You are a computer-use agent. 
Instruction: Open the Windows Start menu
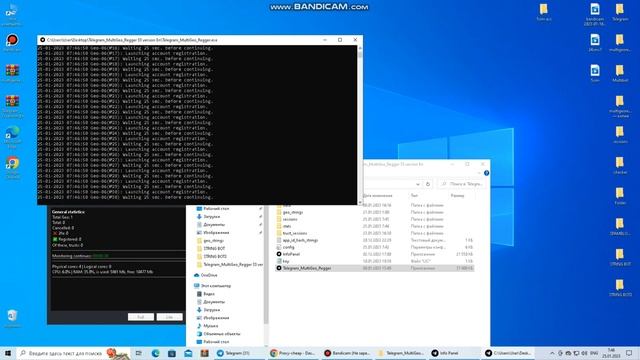[8, 353]
